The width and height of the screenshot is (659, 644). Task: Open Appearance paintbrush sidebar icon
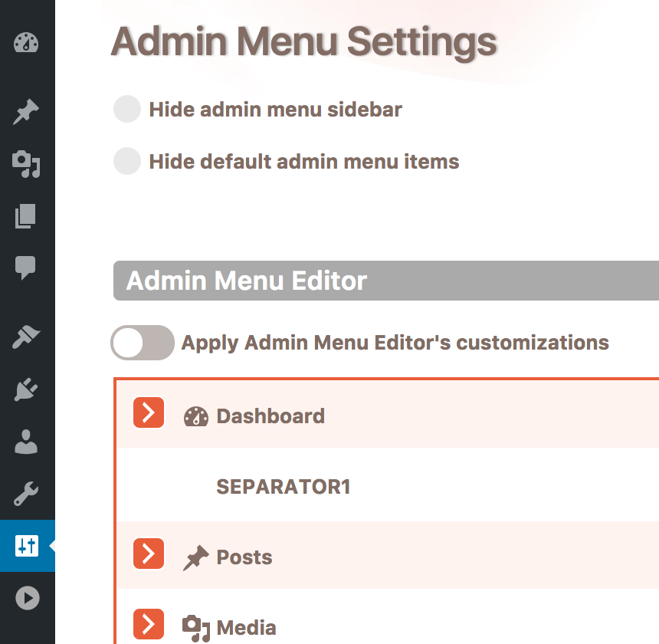point(26,337)
